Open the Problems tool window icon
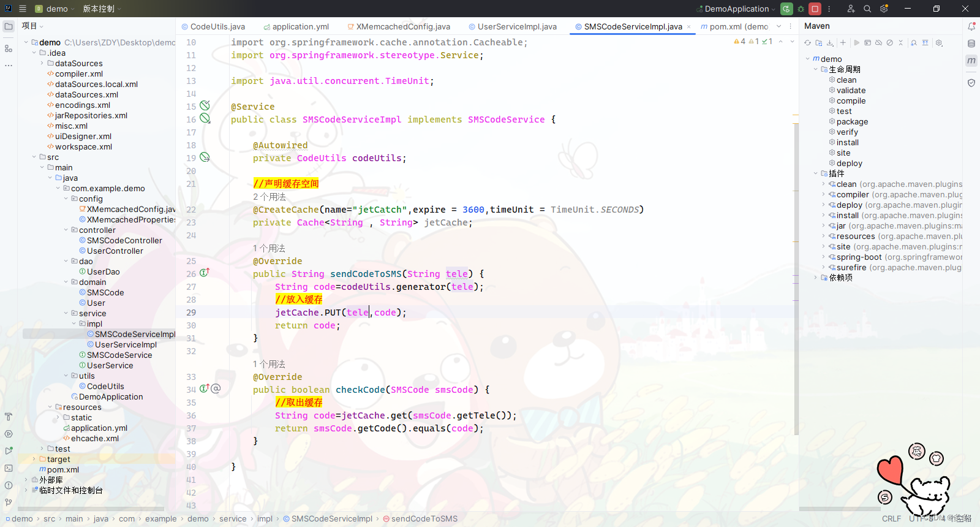The image size is (980, 527). [x=9, y=485]
